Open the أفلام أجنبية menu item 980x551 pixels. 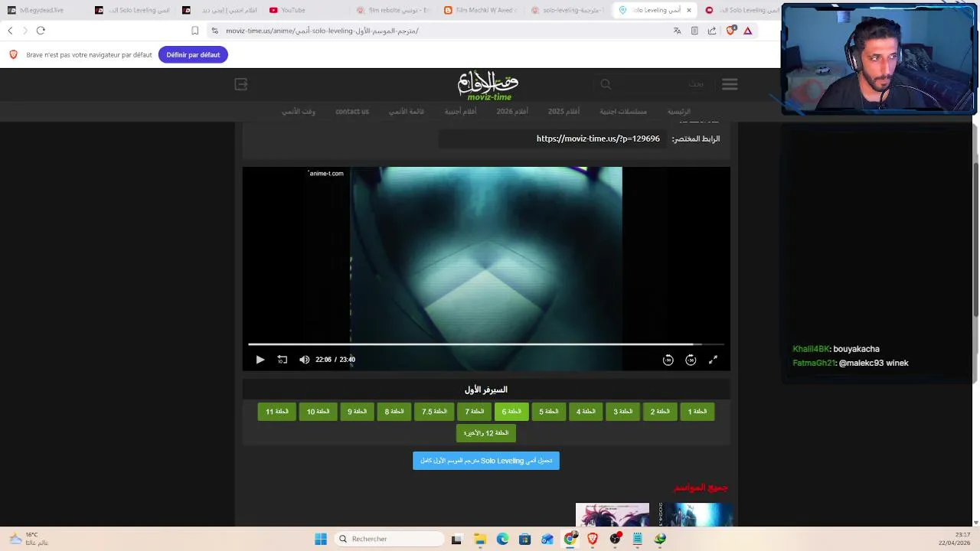[461, 111]
